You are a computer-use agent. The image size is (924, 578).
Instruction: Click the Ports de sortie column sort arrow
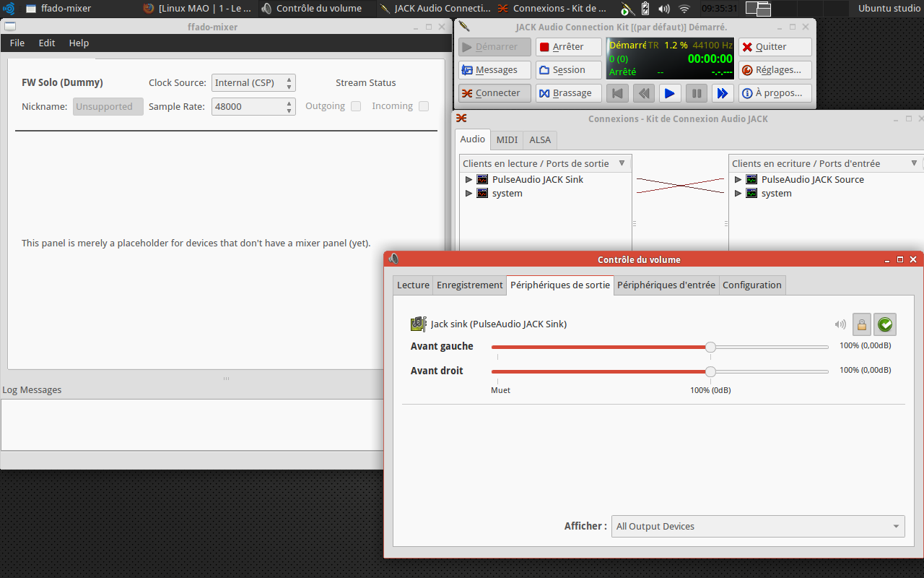(x=622, y=164)
